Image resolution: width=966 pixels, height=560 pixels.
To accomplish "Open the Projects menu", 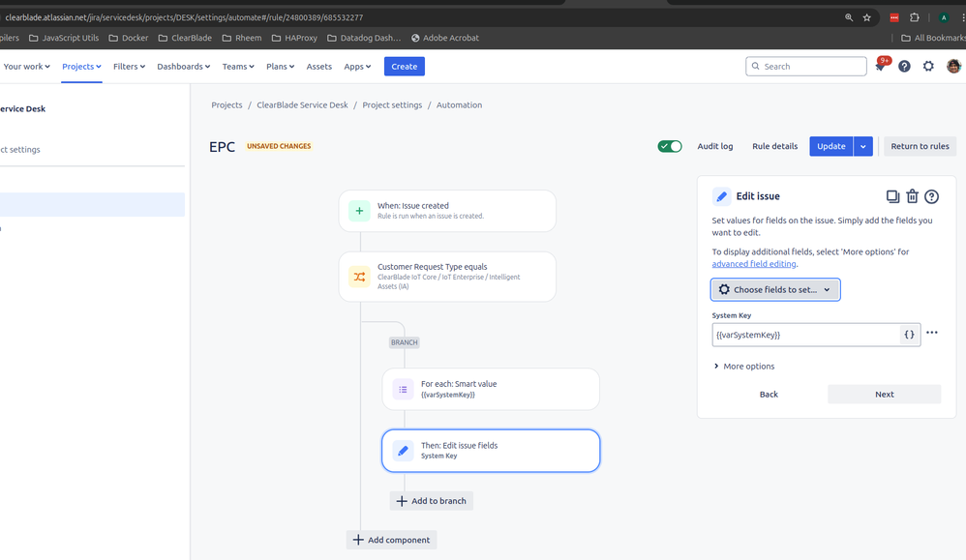I will pos(81,67).
